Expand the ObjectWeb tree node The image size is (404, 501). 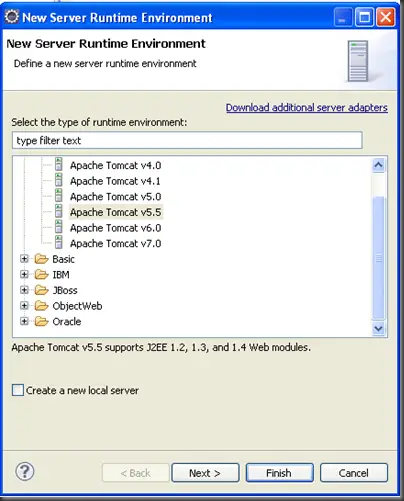24,305
